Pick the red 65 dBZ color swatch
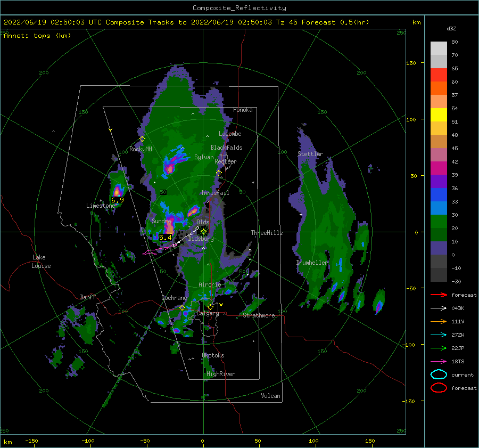Viewport: 479px width, 448px height. click(439, 75)
